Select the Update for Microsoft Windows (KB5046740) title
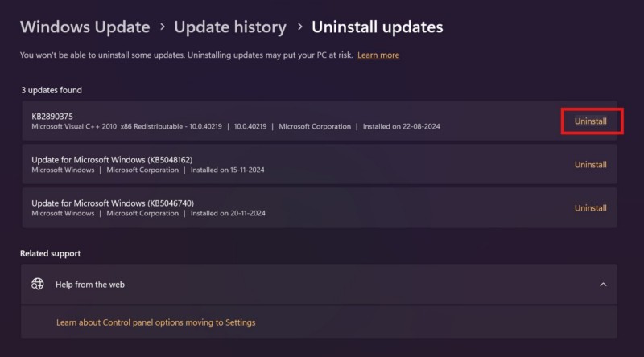 [113, 203]
